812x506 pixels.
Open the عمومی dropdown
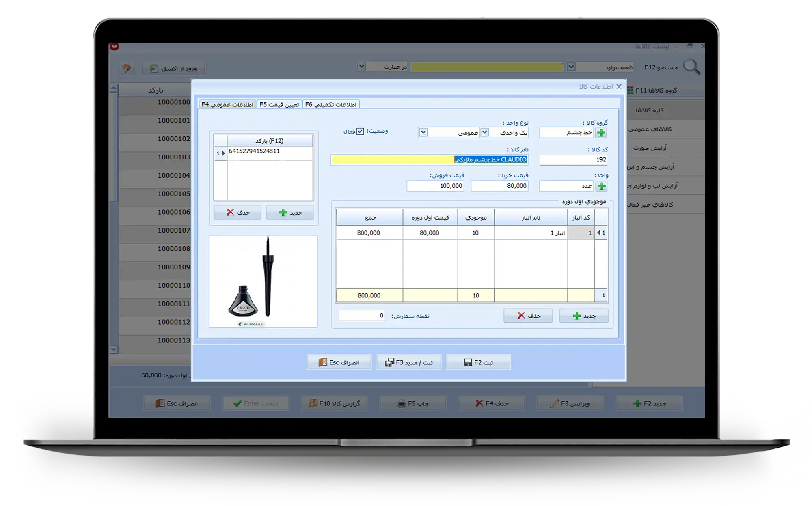pyautogui.click(x=423, y=132)
